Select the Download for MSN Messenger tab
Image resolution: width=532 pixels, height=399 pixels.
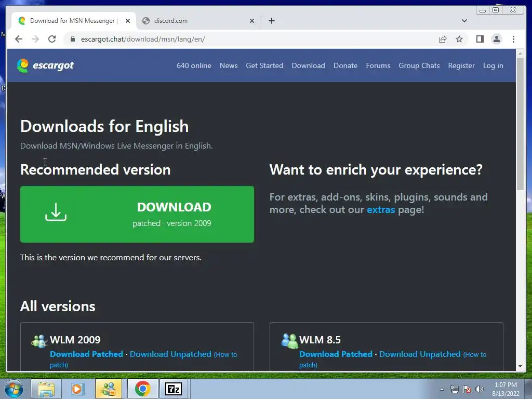tap(74, 21)
